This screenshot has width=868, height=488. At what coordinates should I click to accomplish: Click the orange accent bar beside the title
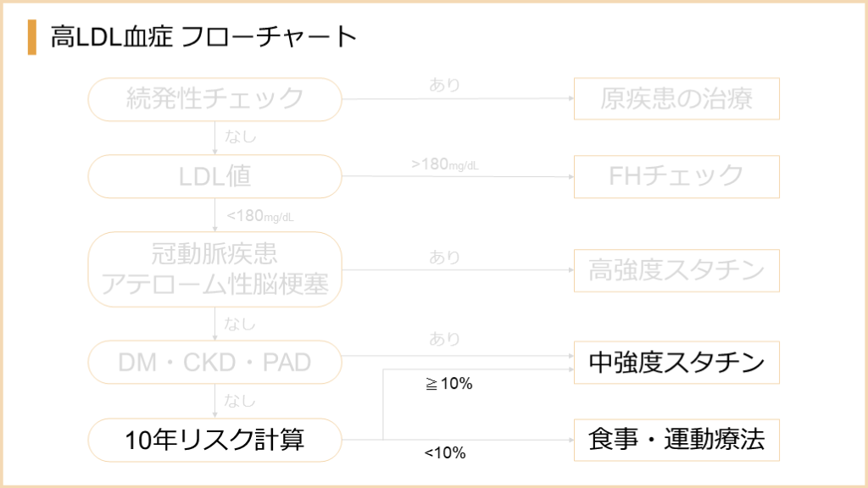pyautogui.click(x=32, y=37)
